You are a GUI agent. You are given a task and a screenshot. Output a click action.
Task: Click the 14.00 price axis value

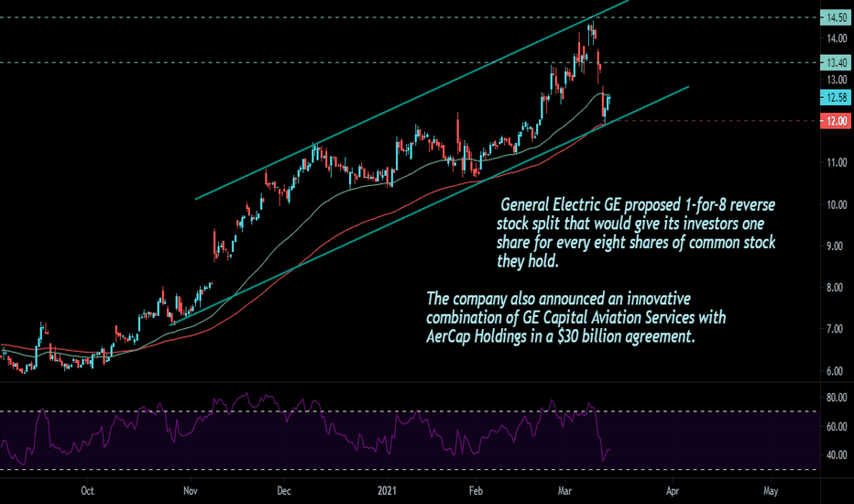(x=837, y=38)
